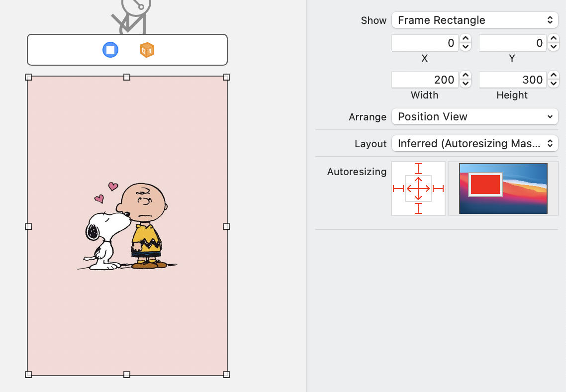Click the Width field showing 200
Viewport: 566px width, 392px height.
tap(425, 80)
